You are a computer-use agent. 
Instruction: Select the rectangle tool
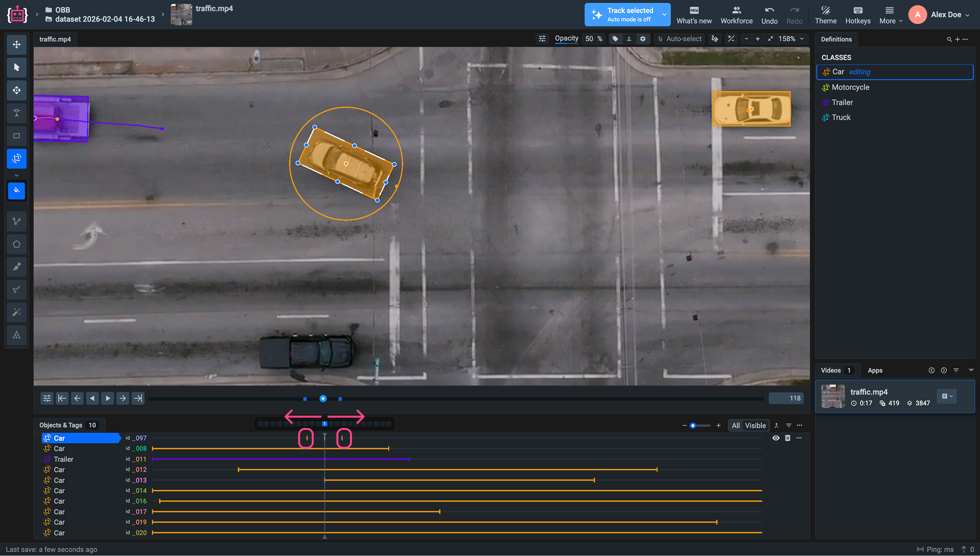pyautogui.click(x=16, y=136)
